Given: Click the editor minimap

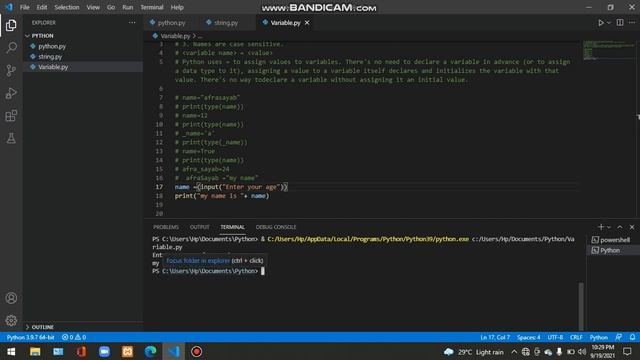Looking at the screenshot, I should click(609, 50).
